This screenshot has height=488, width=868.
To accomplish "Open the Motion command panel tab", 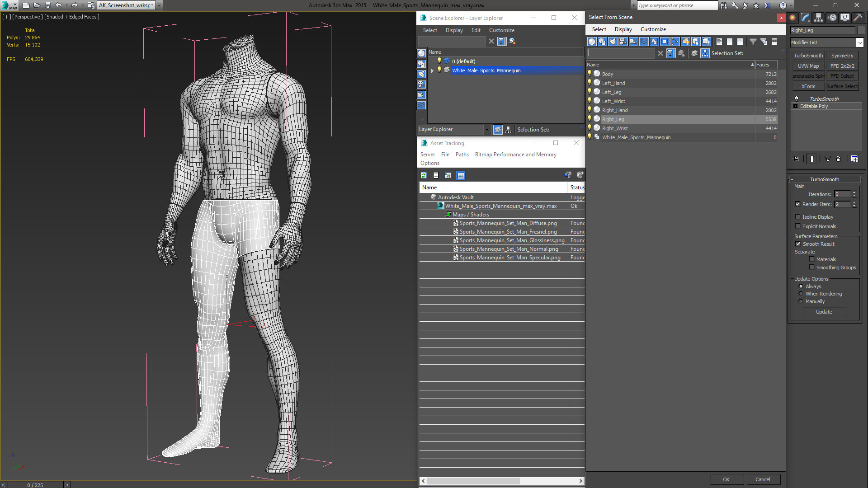I will [832, 18].
